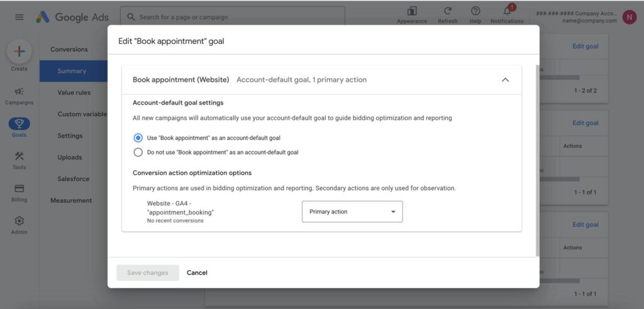Screen dimensions: 644x309
Task: Select Do not use "Book appointment" option
Action: point(138,152)
